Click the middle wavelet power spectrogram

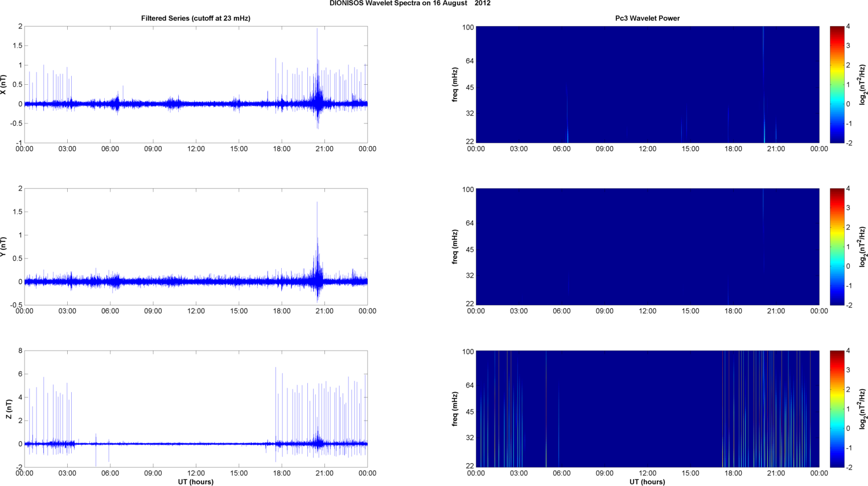647,247
